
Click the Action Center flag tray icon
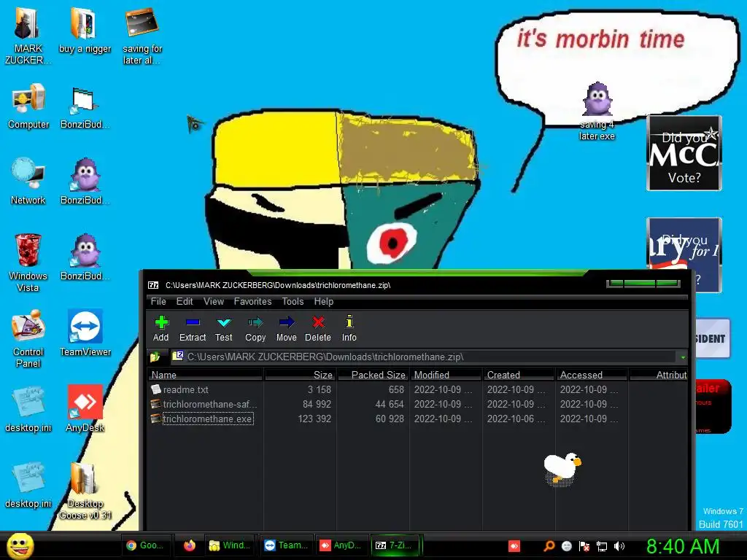point(584,546)
